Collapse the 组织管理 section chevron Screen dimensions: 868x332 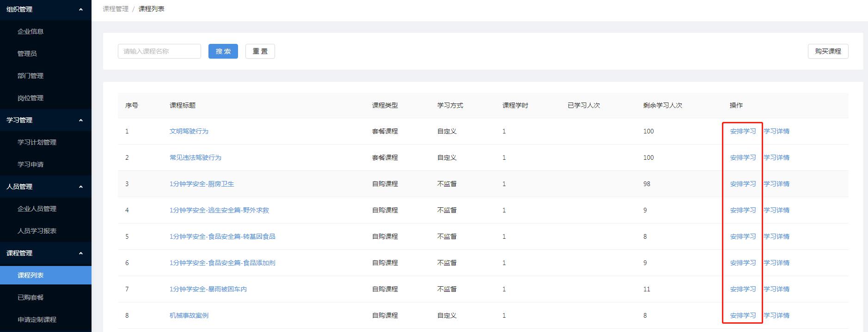[81, 9]
